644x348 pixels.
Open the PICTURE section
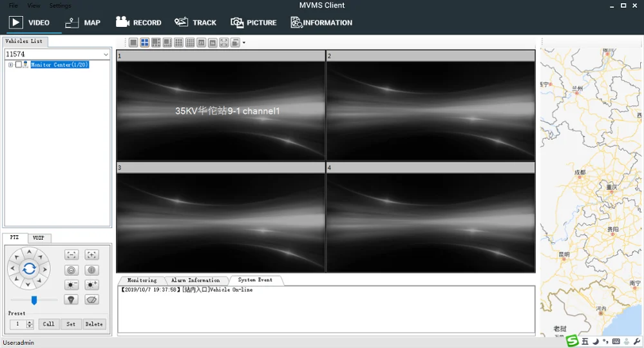(x=253, y=23)
